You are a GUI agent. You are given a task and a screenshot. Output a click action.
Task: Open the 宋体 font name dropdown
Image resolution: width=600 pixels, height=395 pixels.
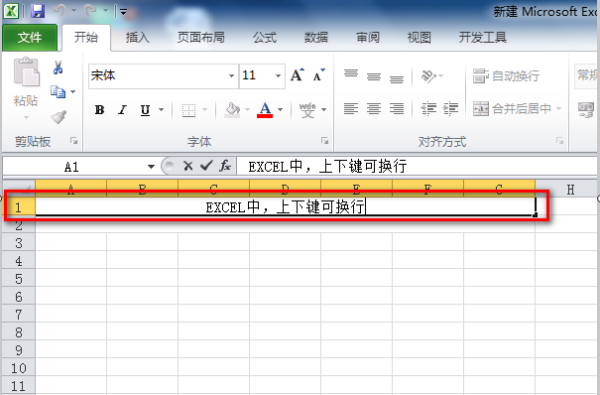point(231,76)
